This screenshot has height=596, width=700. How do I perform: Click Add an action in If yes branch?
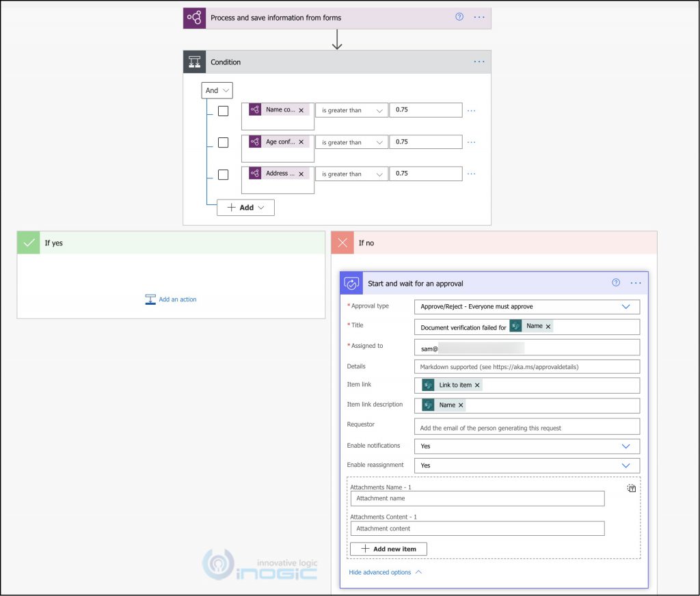click(x=170, y=299)
